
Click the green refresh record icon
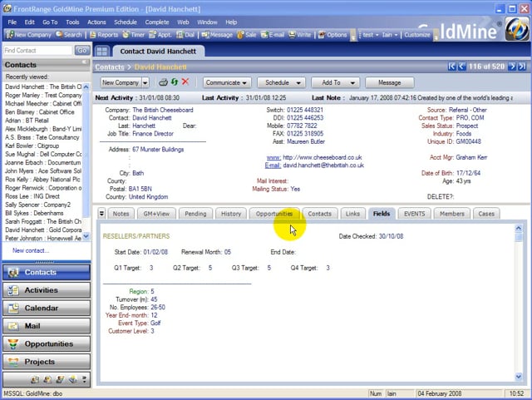(x=175, y=82)
